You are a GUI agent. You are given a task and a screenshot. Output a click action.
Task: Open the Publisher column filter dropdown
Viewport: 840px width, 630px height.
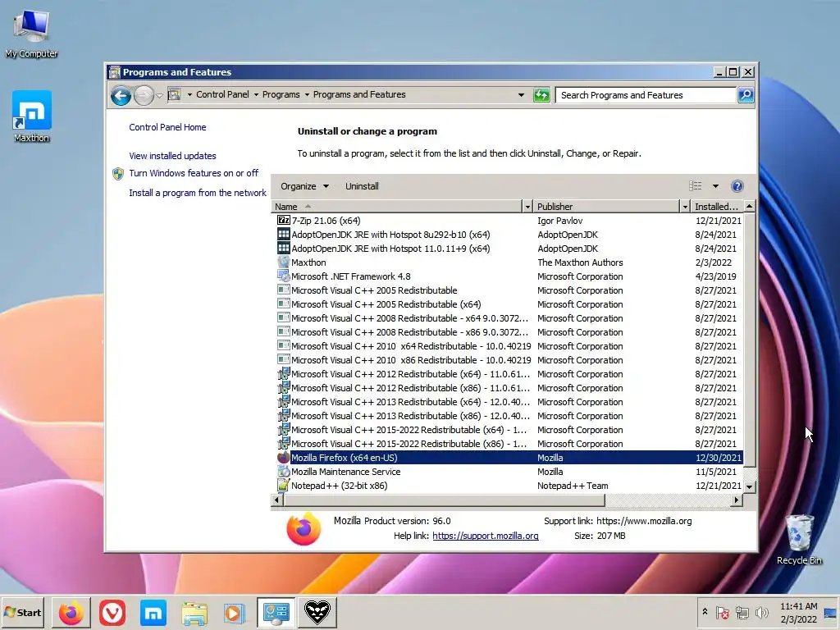(x=685, y=207)
